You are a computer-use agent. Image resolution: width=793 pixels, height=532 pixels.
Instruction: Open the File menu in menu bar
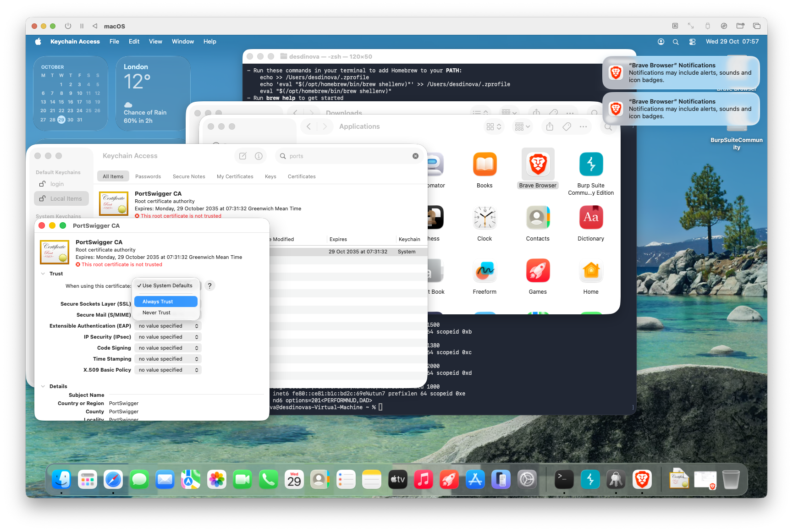point(114,42)
